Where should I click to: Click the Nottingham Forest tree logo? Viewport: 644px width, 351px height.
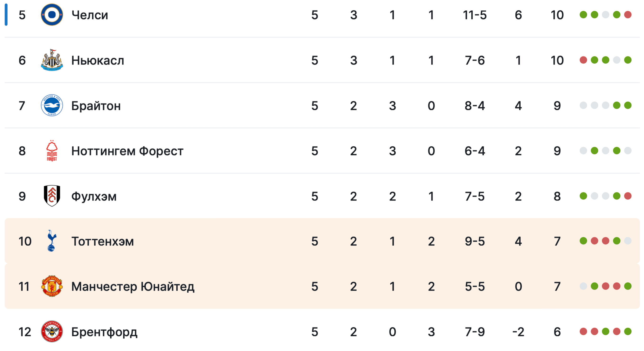(x=52, y=151)
